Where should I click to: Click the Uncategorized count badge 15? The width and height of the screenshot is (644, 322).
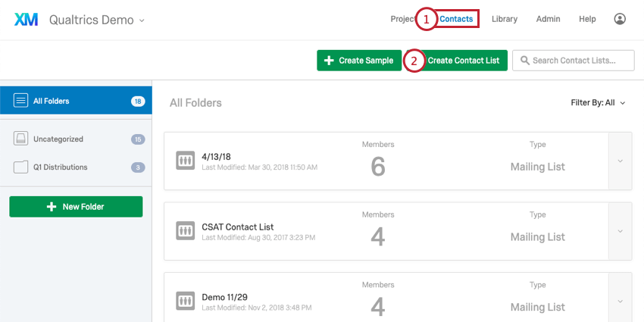138,139
